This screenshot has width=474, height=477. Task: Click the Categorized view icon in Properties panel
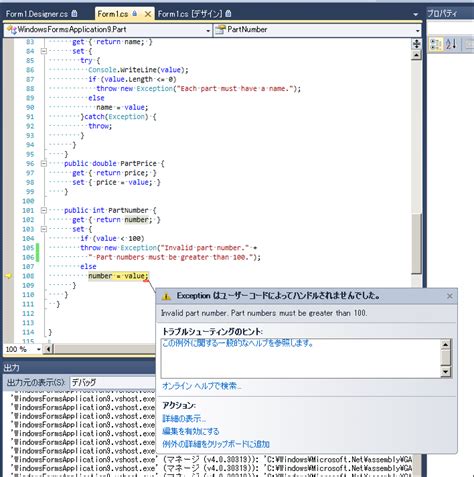pyautogui.click(x=436, y=44)
